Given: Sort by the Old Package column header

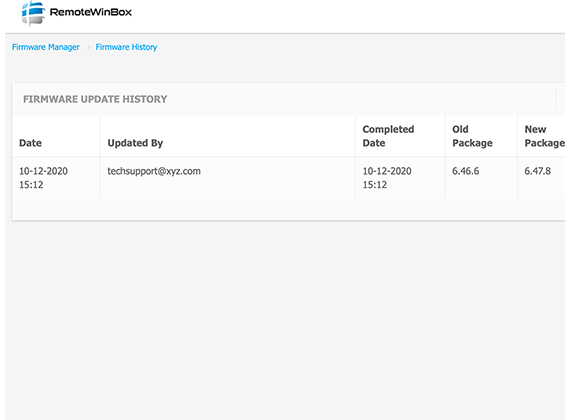Looking at the screenshot, I should [472, 136].
